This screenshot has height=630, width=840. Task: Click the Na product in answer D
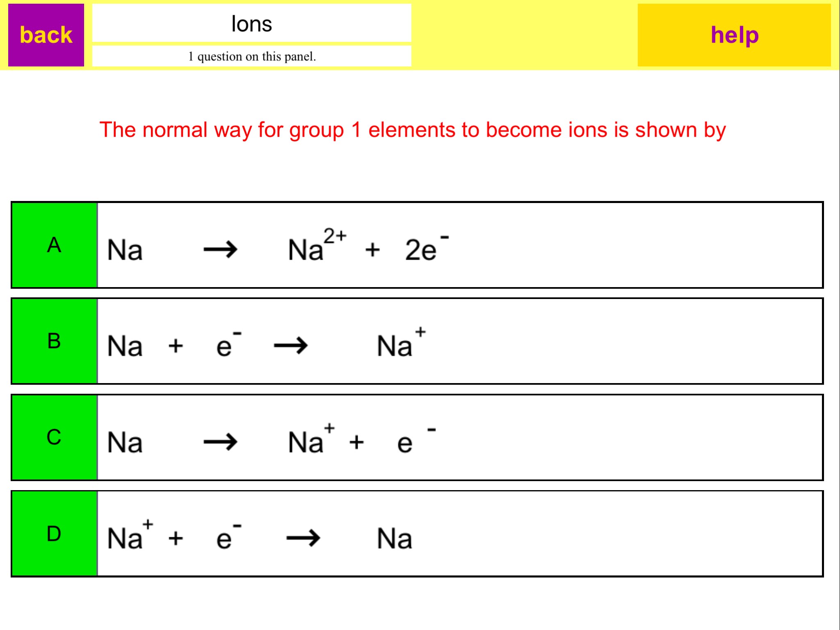point(394,539)
